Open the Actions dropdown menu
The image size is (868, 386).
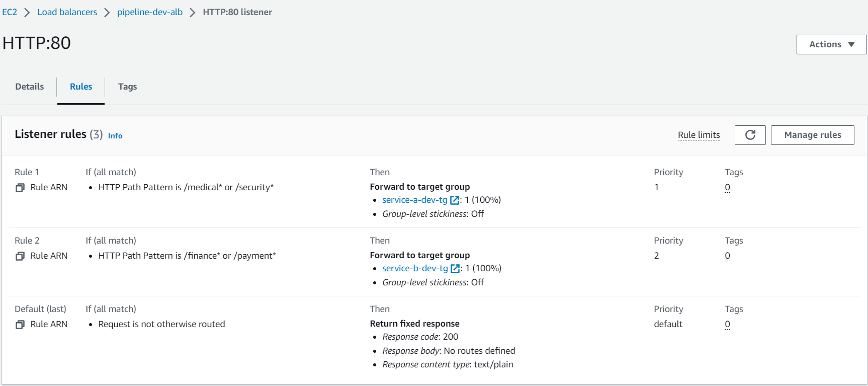tap(831, 44)
